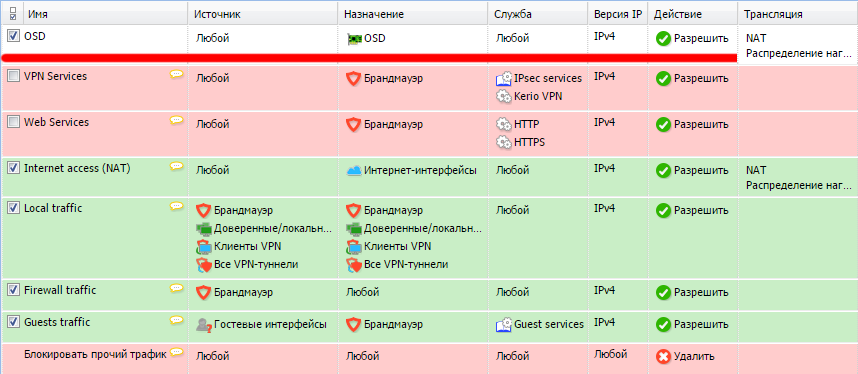Image resolution: width=858 pixels, height=374 pixels.
Task: Click HTTPS service gear icon
Action: 503,142
